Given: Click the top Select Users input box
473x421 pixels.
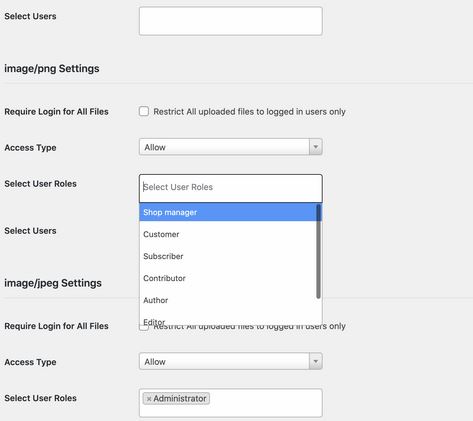Looking at the screenshot, I should (x=231, y=21).
